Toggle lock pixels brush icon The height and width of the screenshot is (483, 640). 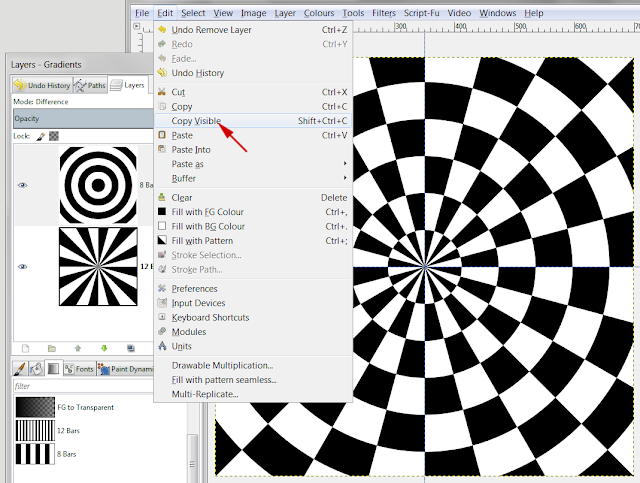pos(41,136)
